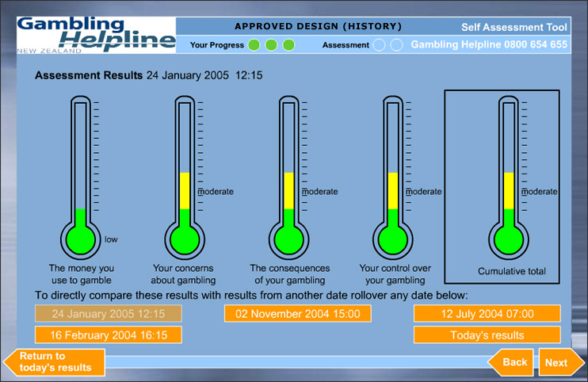Click the yellow moderate level on Cumulative total
Screen dimensions: 588x382
(509, 190)
